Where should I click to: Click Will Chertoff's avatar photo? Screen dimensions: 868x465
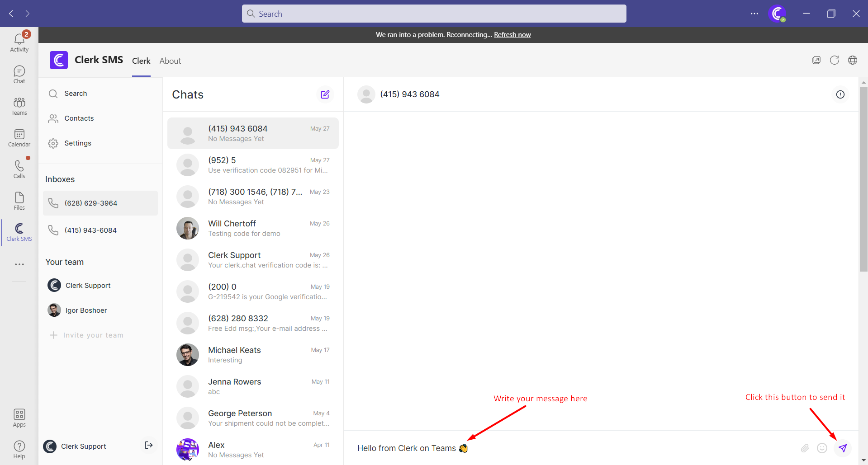[x=188, y=228]
